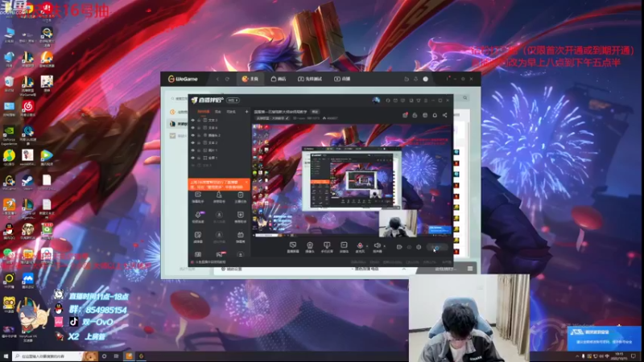Open the tool with the purple badge

pos(198,216)
